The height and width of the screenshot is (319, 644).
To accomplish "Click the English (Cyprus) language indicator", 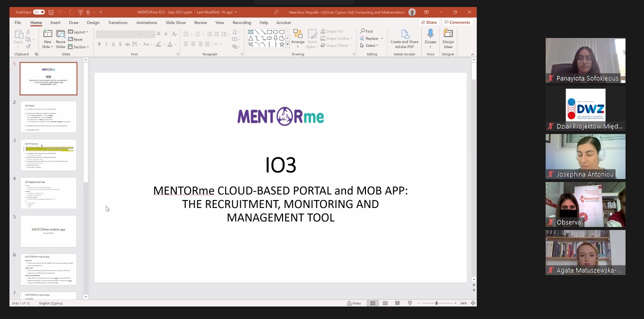I will click(50, 303).
